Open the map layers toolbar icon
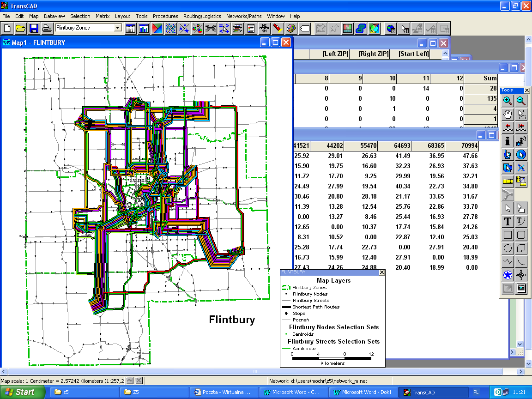Viewport: 532px width, 399px height. tap(238, 28)
